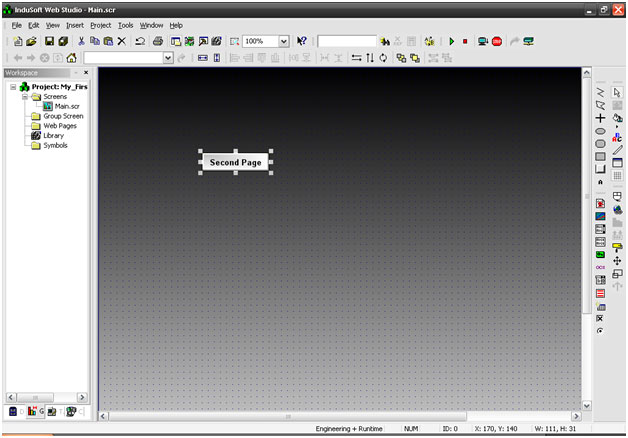The width and height of the screenshot is (628, 438).
Task: Select the Button object tool
Action: (600, 169)
